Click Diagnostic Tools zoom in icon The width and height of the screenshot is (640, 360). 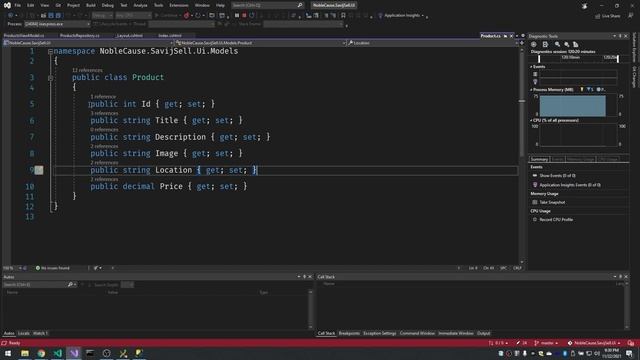pyautogui.click(x=557, y=44)
